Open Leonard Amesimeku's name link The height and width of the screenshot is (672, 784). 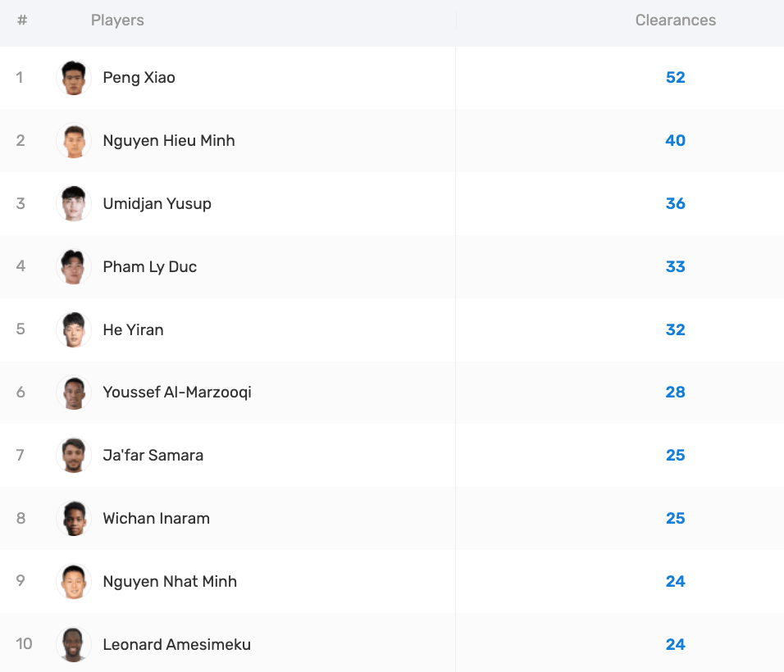[177, 644]
